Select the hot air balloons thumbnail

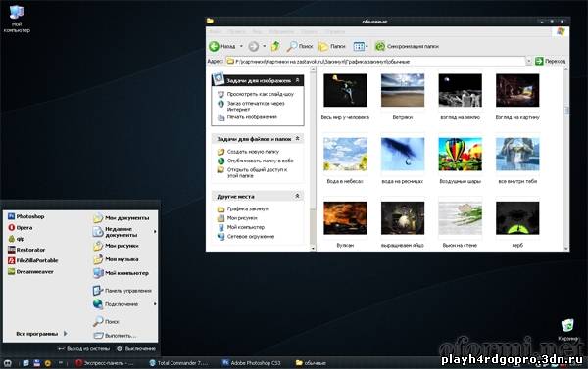pyautogui.click(x=461, y=155)
